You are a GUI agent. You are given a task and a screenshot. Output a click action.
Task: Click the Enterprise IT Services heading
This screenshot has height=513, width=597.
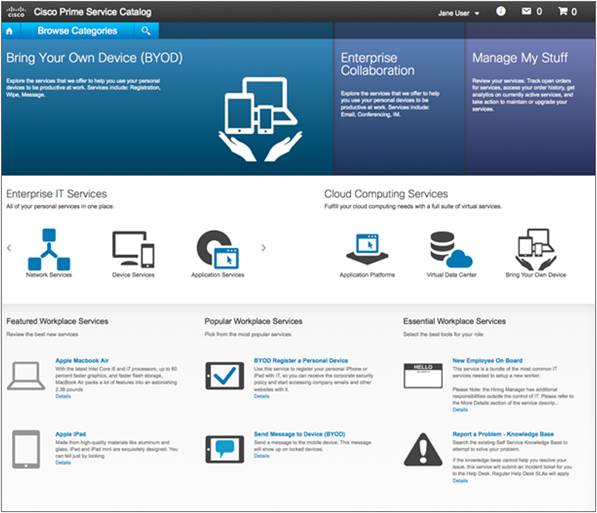click(56, 194)
